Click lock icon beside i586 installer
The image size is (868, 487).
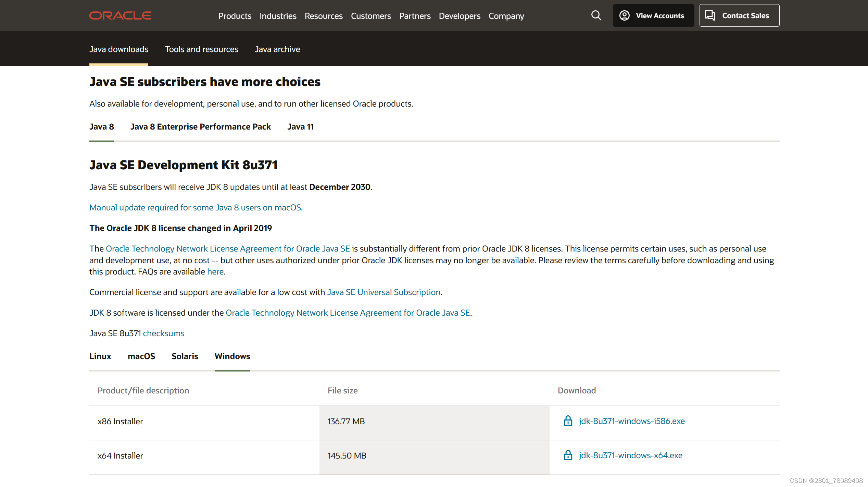[568, 421]
